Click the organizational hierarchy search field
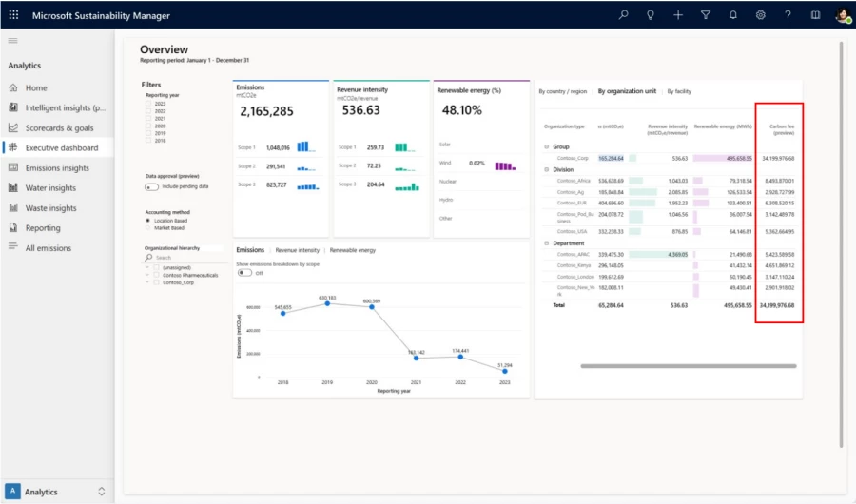 point(185,258)
